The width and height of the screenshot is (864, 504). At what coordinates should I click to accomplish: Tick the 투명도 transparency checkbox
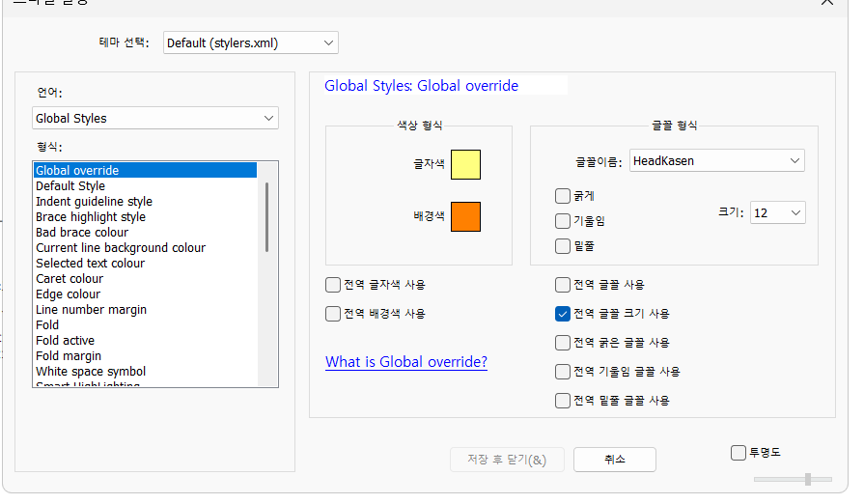pyautogui.click(x=739, y=452)
